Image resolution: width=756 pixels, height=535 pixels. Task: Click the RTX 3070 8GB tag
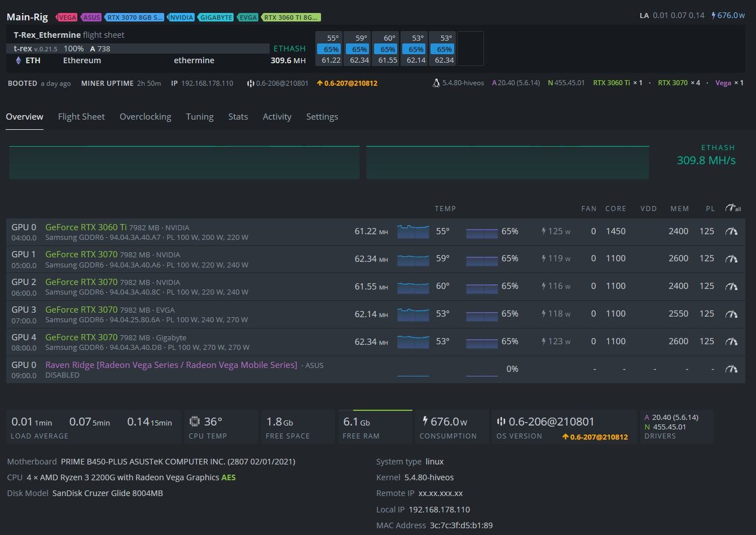coord(135,17)
